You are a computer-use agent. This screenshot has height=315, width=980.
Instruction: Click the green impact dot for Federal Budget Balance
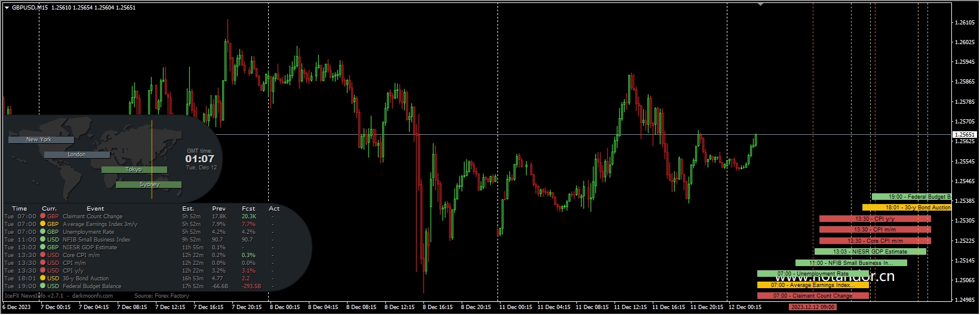click(x=43, y=286)
